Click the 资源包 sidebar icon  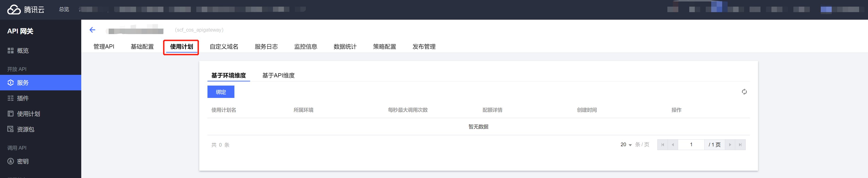point(10,129)
